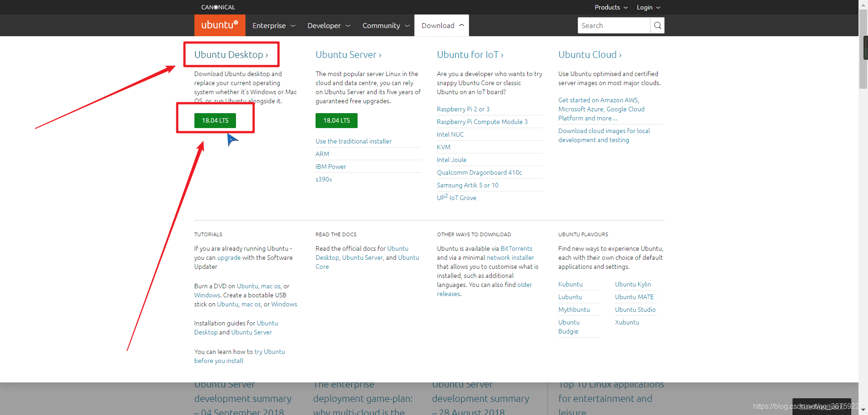868x415 pixels.
Task: Open the Intel NUC link
Action: 450,134
